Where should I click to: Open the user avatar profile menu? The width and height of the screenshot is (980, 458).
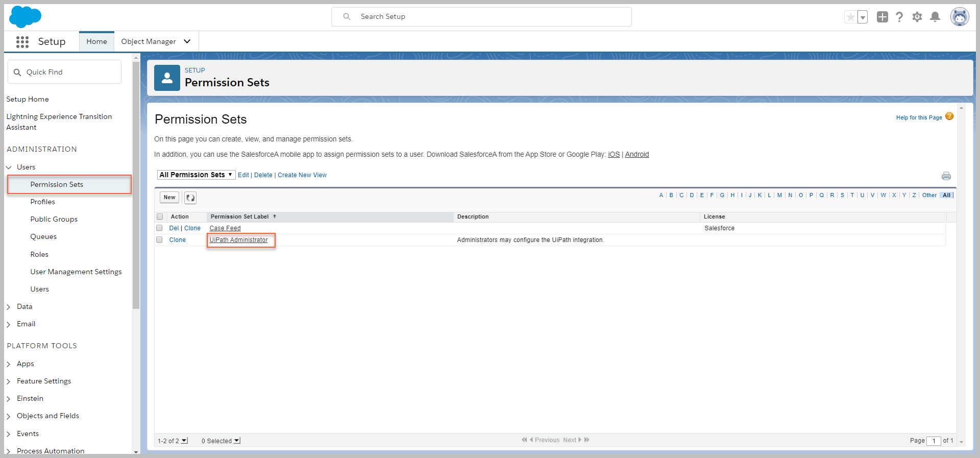pos(959,17)
